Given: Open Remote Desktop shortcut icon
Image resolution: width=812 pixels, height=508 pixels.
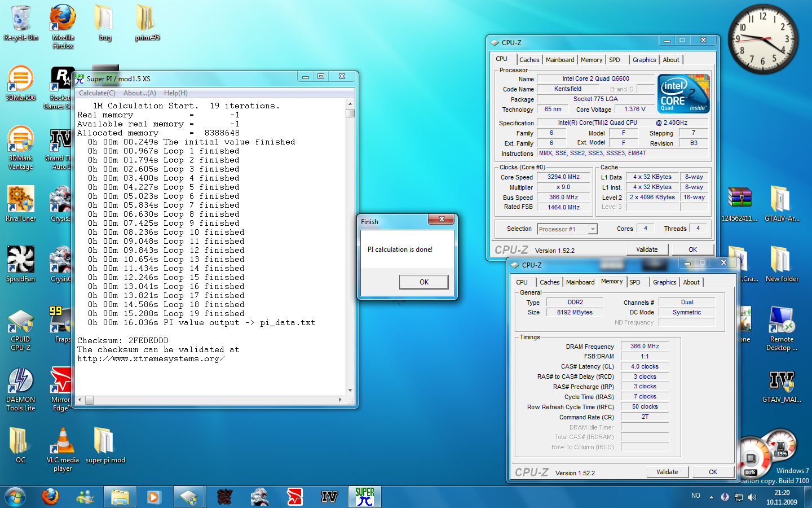Looking at the screenshot, I should coord(782,329).
